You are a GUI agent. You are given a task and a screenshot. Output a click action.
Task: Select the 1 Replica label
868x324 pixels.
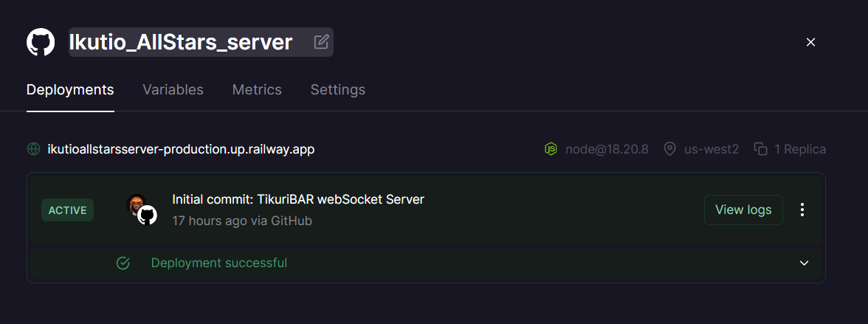pyautogui.click(x=800, y=149)
